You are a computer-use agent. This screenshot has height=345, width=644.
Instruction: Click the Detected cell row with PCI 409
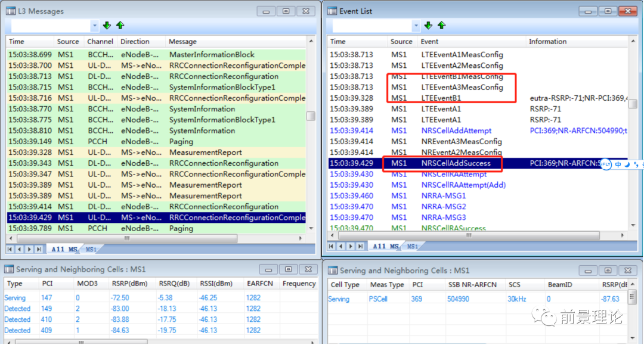point(160,330)
